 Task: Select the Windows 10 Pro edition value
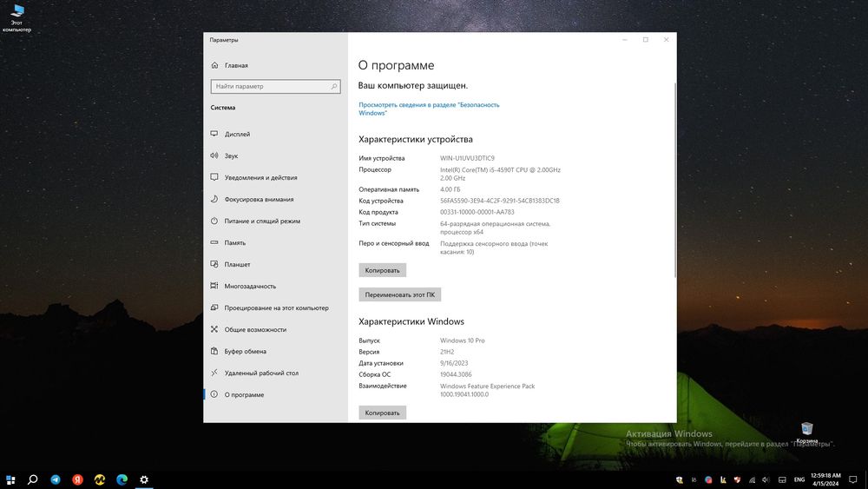click(463, 340)
